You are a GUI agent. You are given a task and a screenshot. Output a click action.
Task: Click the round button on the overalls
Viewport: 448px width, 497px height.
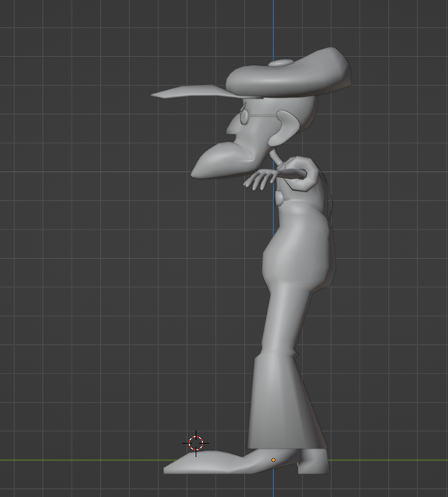pyautogui.click(x=279, y=197)
